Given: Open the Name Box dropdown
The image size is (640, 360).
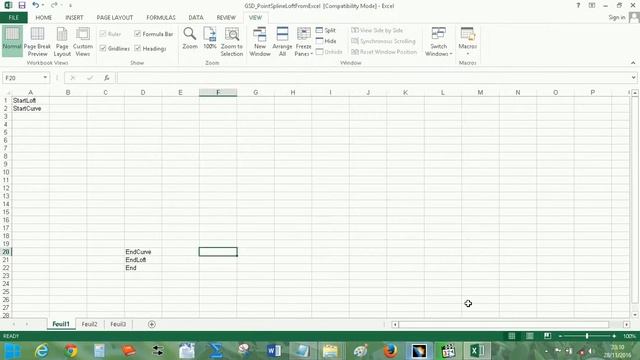Looking at the screenshot, I should point(45,78).
